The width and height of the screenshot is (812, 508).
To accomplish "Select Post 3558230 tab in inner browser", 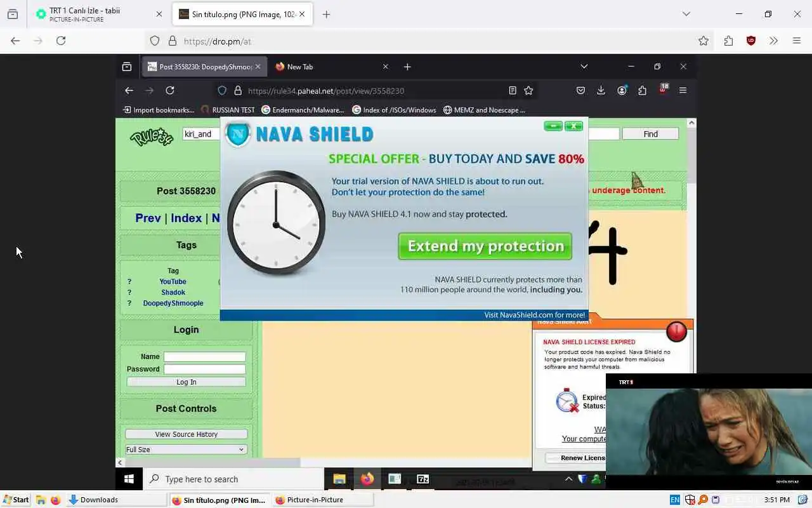I will click(204, 67).
